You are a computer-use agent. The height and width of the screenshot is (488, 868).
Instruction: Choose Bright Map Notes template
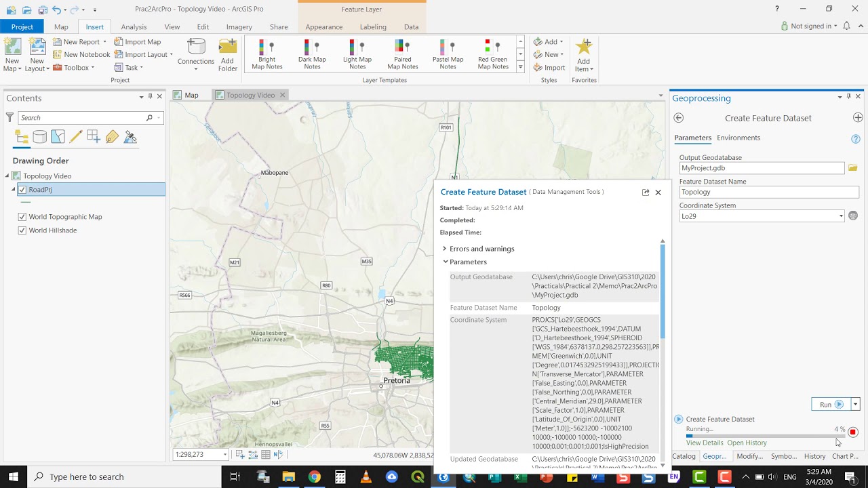[x=267, y=54]
